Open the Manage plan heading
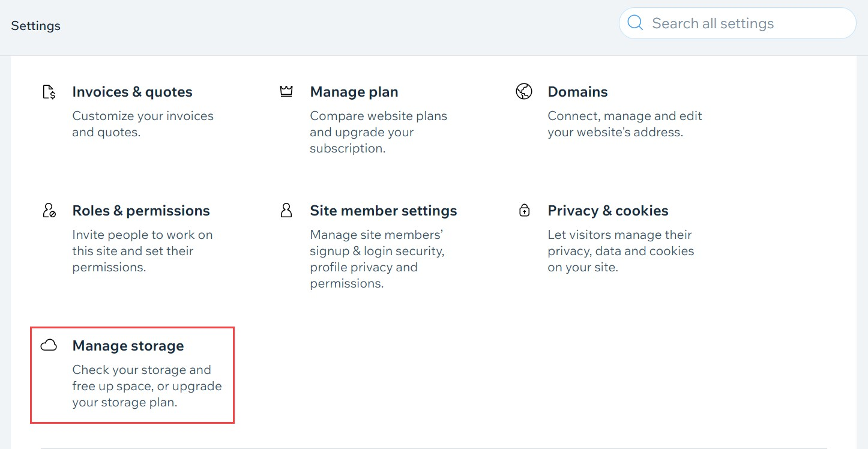 click(x=354, y=92)
